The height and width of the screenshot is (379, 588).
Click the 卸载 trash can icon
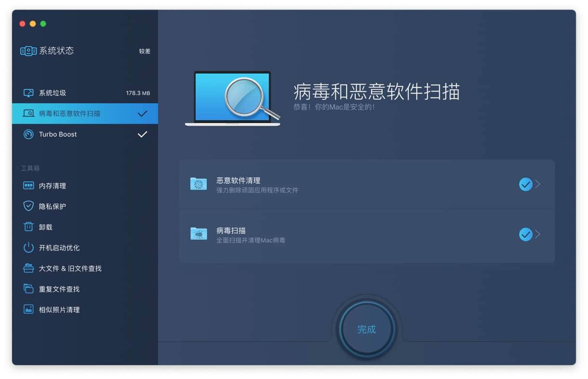pyautogui.click(x=28, y=227)
